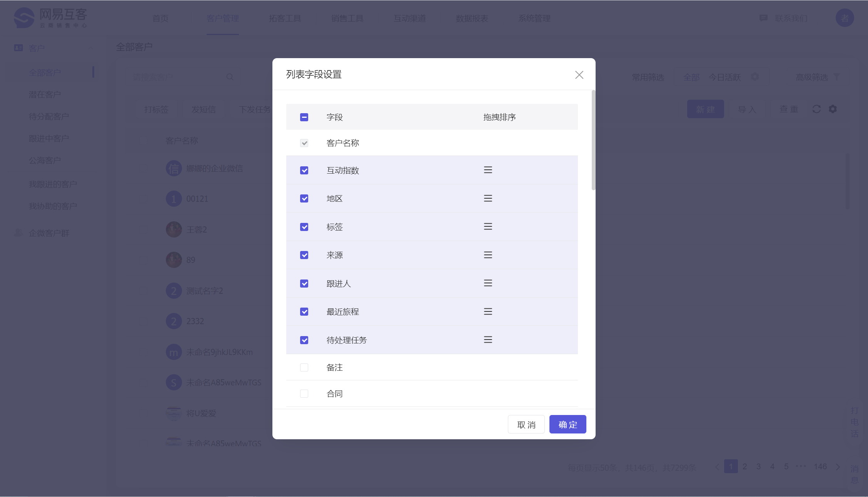The image size is (868, 497).
Task: Uncheck the 来源 field checkbox
Action: [x=304, y=255]
